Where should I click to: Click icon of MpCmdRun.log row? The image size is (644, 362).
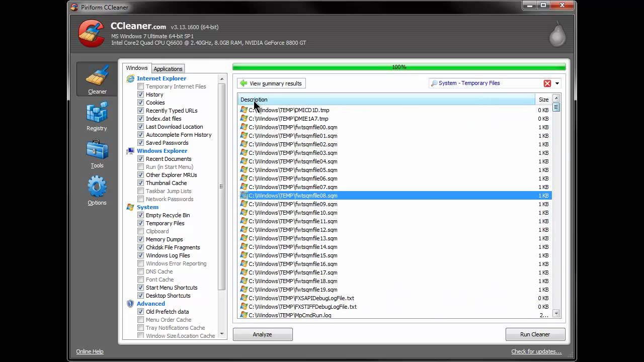click(x=244, y=315)
